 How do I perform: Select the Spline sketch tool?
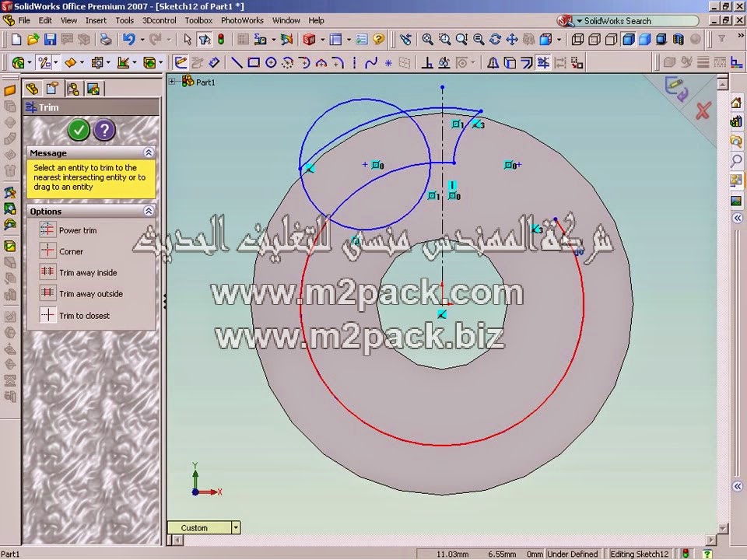click(371, 62)
